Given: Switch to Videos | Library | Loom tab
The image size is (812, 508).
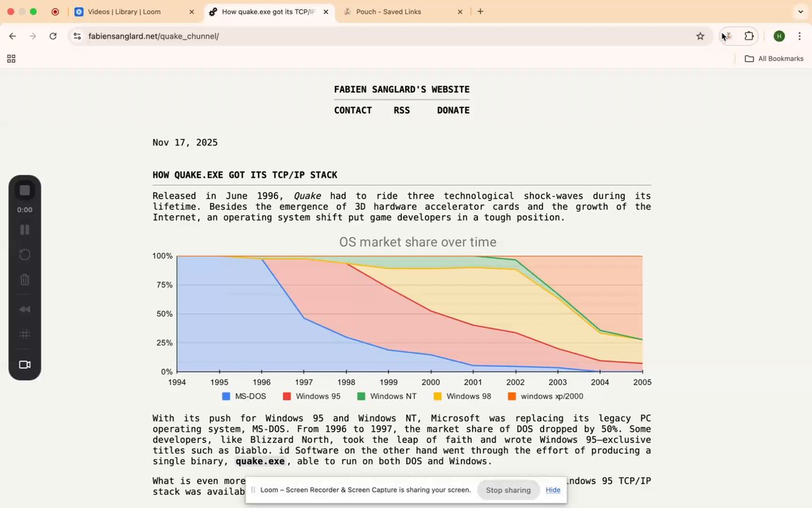Looking at the screenshot, I should (134, 11).
